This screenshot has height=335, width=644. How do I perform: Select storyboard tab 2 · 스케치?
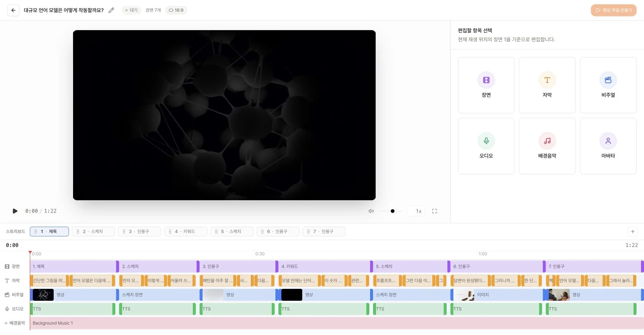pyautogui.click(x=93, y=232)
